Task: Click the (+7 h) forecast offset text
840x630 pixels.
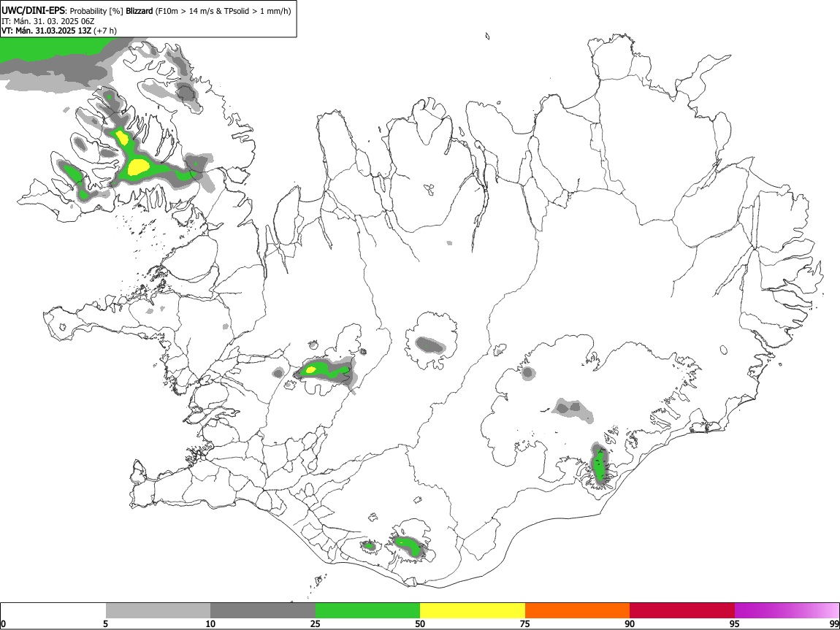Action: point(105,31)
